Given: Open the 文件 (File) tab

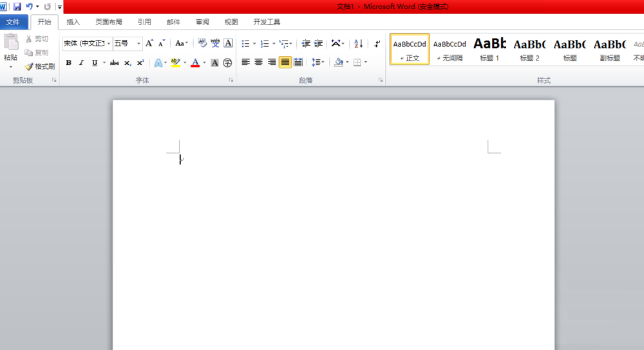Looking at the screenshot, I should click(x=14, y=22).
